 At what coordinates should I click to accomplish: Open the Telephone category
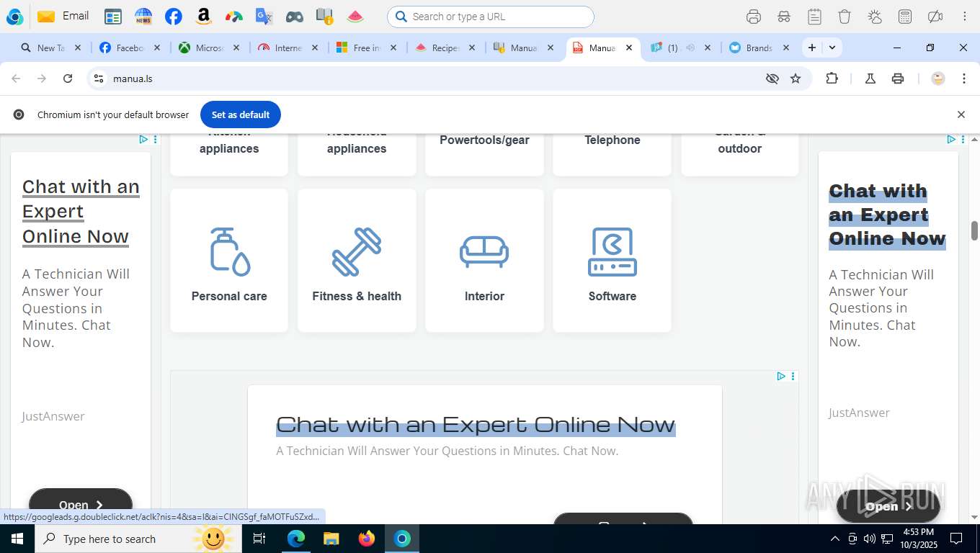(612, 155)
